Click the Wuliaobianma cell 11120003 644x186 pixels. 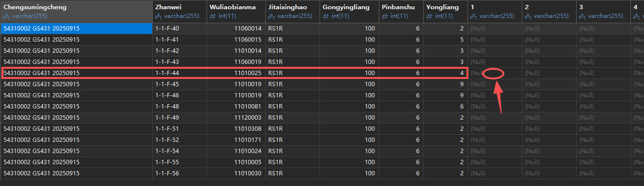[x=236, y=118]
